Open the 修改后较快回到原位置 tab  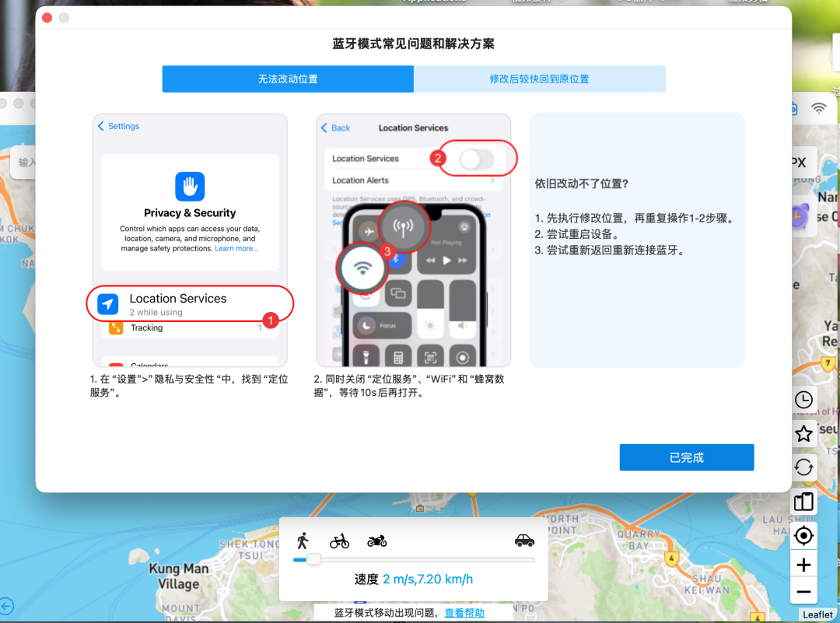[540, 79]
